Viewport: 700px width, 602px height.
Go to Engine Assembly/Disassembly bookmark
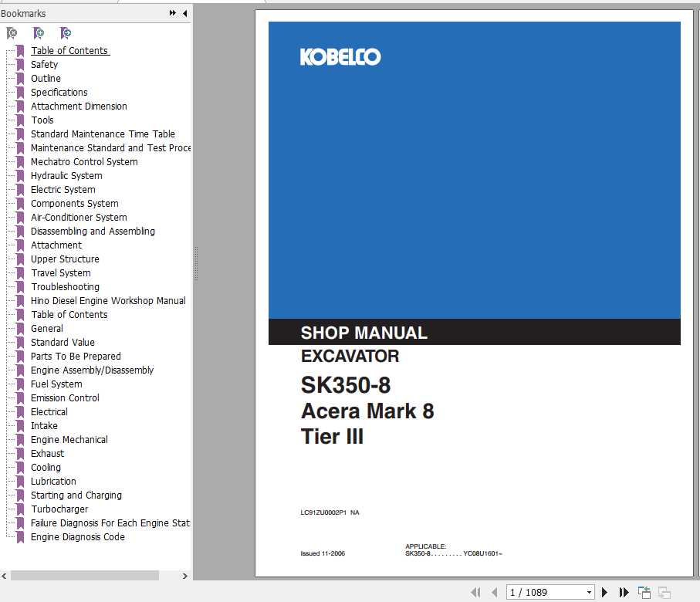[x=92, y=370]
